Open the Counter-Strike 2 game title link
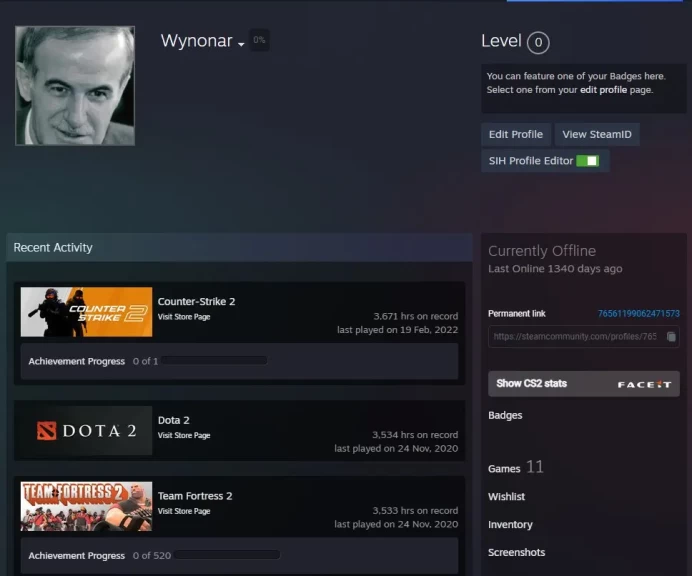The image size is (692, 576). pyautogui.click(x=196, y=301)
